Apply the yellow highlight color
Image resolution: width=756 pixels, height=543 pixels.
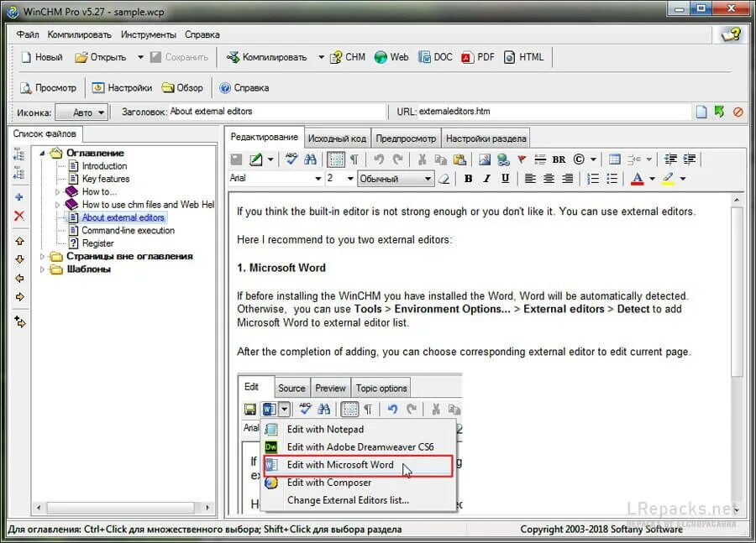coord(669,179)
